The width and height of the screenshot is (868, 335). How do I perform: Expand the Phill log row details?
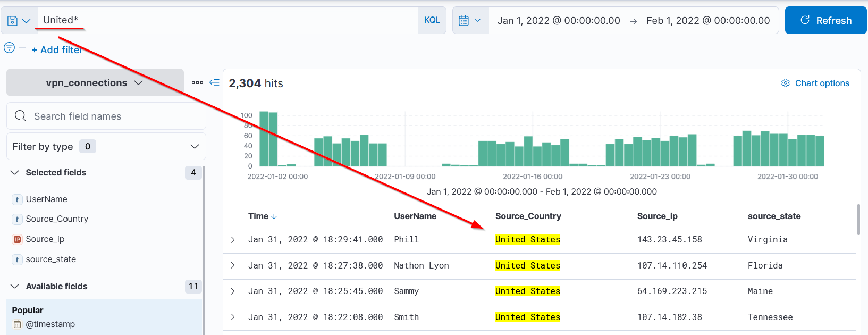click(233, 240)
